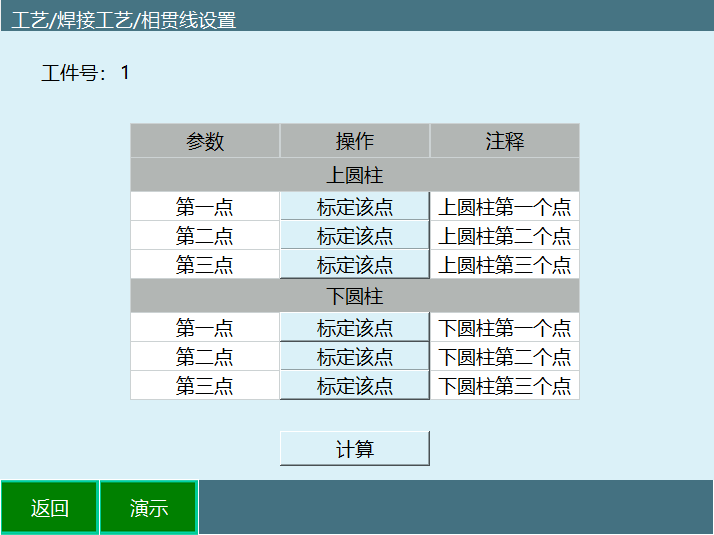Image resolution: width=714 pixels, height=535 pixels.
Task: Select the 上圆柱第三个点 note cell
Action: pos(505,265)
